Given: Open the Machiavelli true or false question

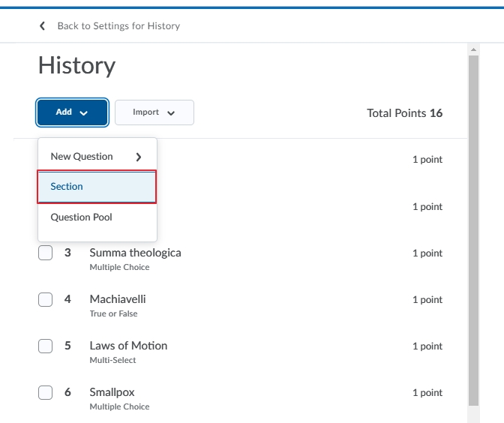Looking at the screenshot, I should (118, 299).
